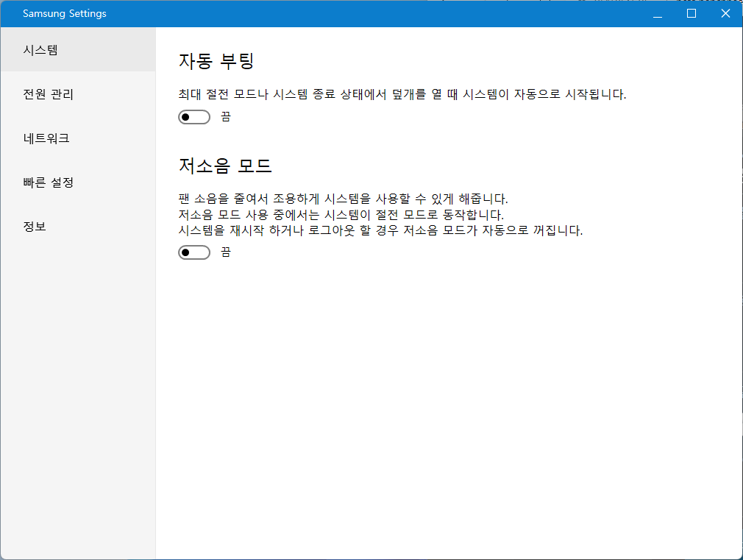Image resolution: width=743 pixels, height=560 pixels.
Task: Turn on the 저소음 모드 toggle
Action: [194, 252]
